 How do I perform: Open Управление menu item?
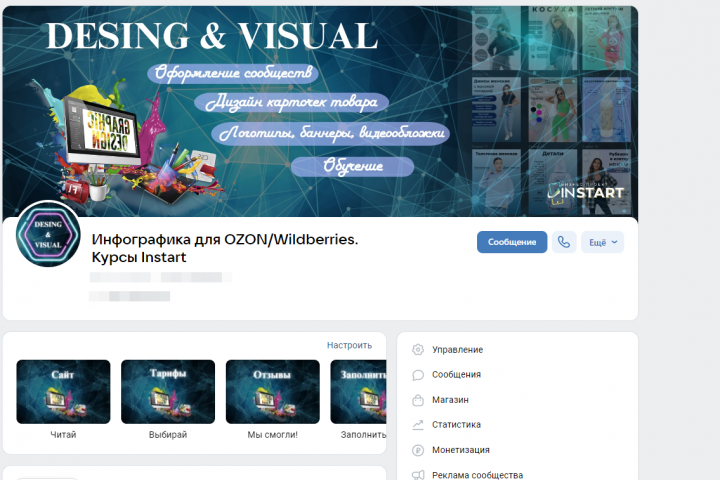(x=457, y=350)
